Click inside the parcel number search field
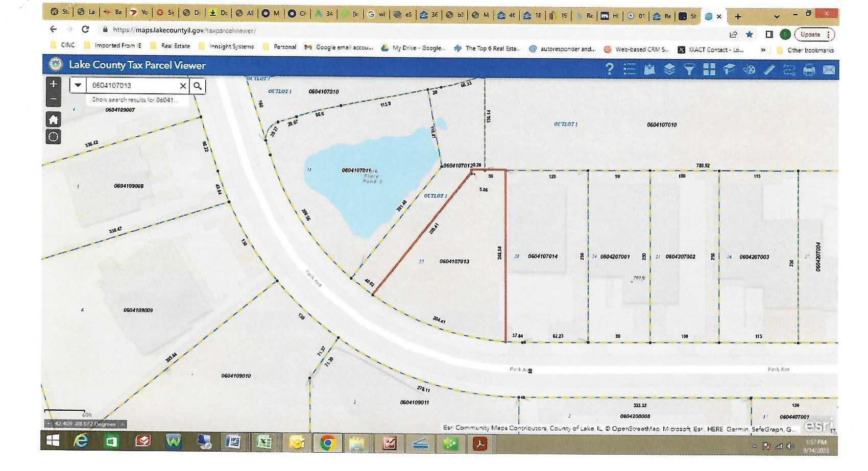Viewport: 868px width, 471px height. point(132,86)
